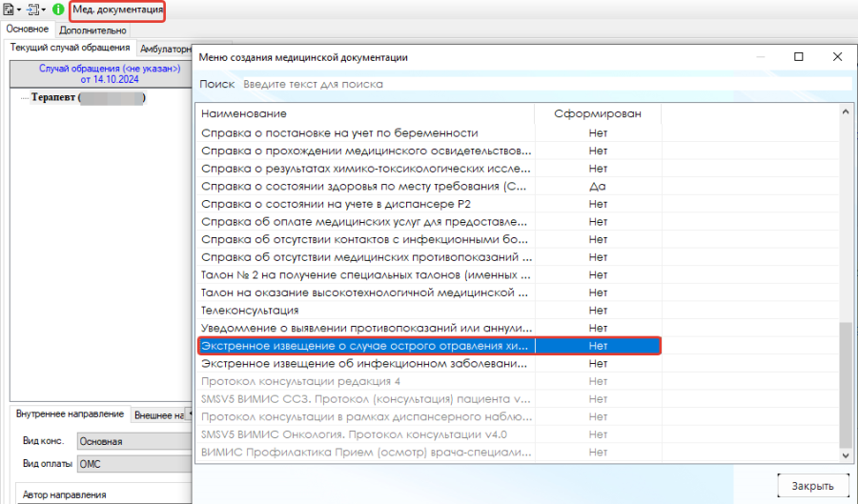This screenshot has height=504, width=858.
Task: Select the Телеконсультация row
Action: tap(429, 310)
